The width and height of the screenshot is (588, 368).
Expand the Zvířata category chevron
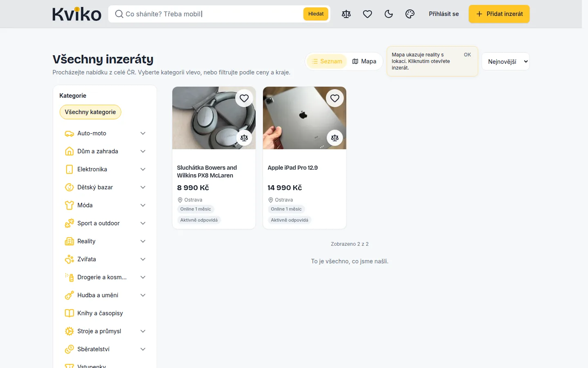143,259
